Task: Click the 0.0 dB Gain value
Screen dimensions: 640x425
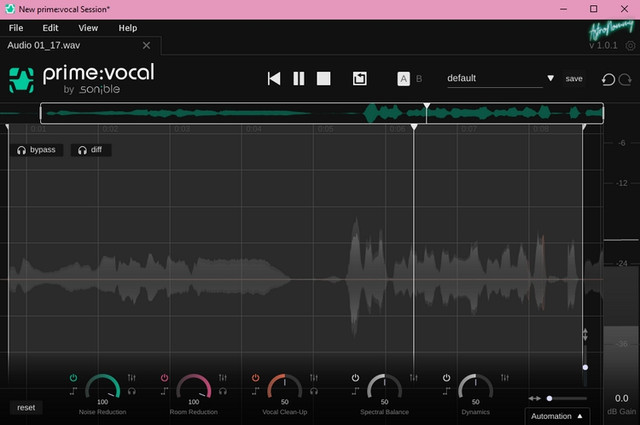Action: pos(622,398)
